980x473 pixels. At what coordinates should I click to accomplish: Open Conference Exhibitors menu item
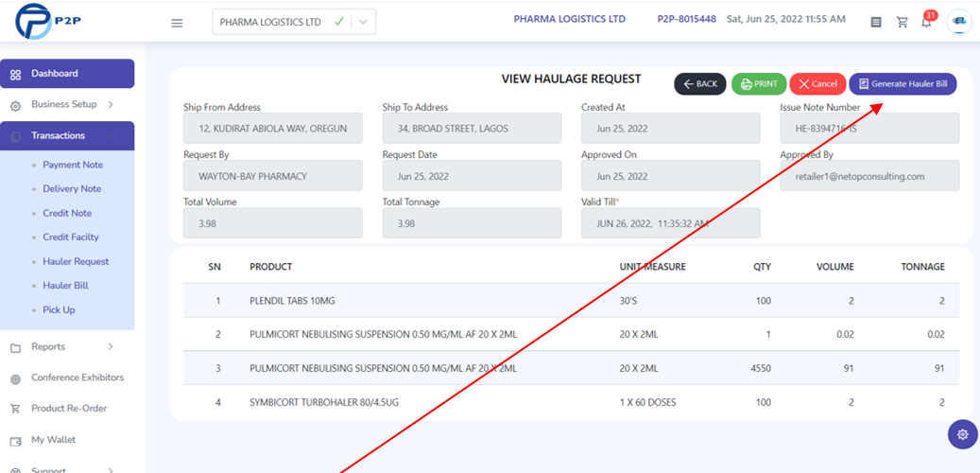(x=77, y=377)
